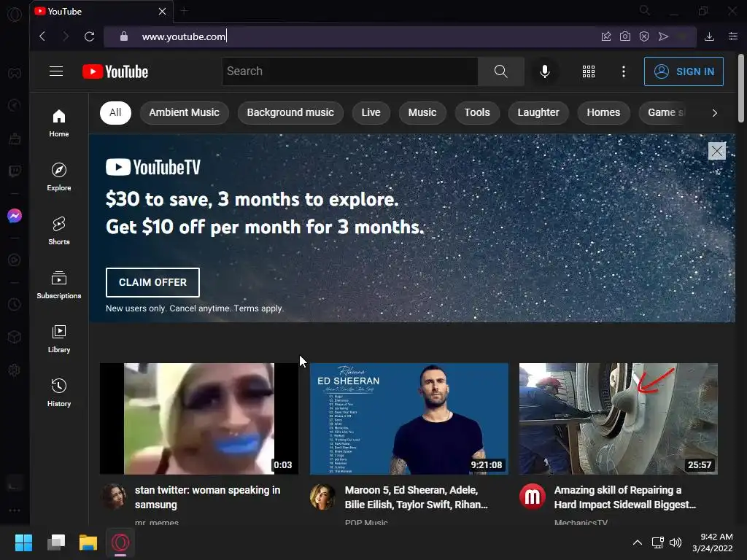Open browser history clock in Opera sidebar
Screen dimensions: 747x560
pos(15,304)
